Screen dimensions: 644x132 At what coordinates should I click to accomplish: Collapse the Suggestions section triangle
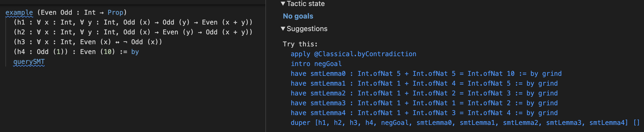click(283, 29)
